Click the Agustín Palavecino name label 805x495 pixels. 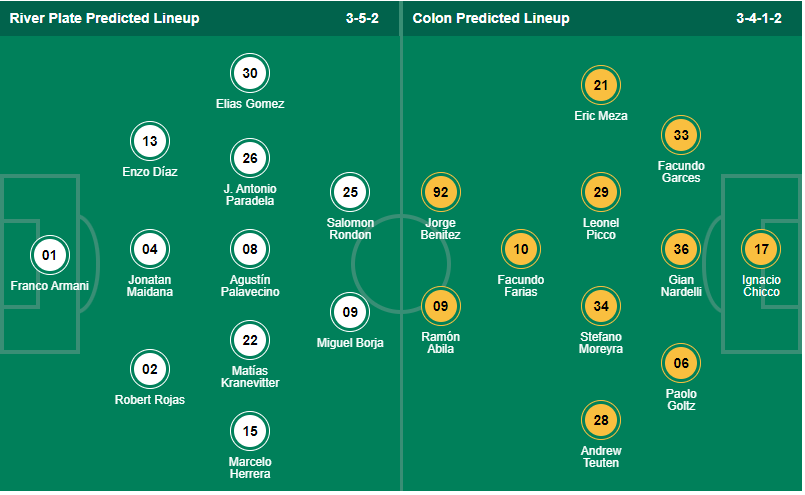click(x=250, y=286)
